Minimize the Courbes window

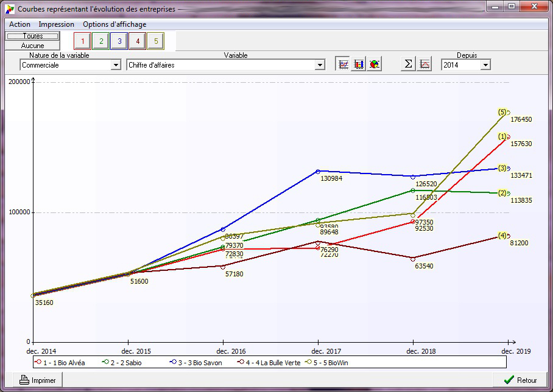[495, 7]
